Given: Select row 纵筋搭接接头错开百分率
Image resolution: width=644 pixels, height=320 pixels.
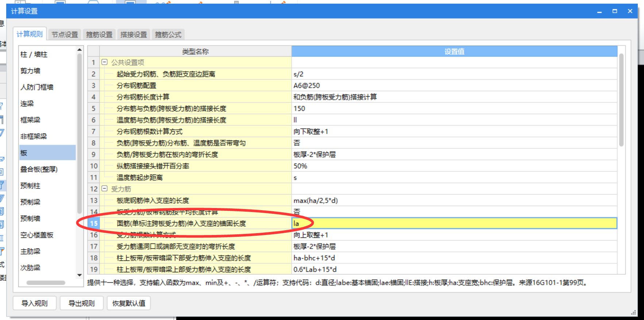Looking at the screenshot, I should 196,166.
